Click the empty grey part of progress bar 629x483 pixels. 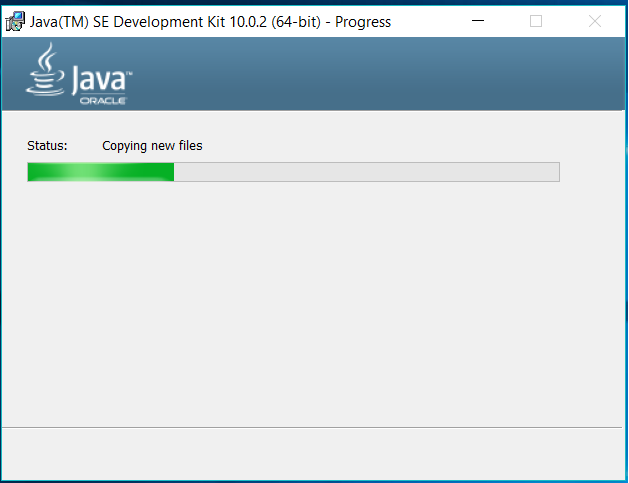tap(367, 172)
